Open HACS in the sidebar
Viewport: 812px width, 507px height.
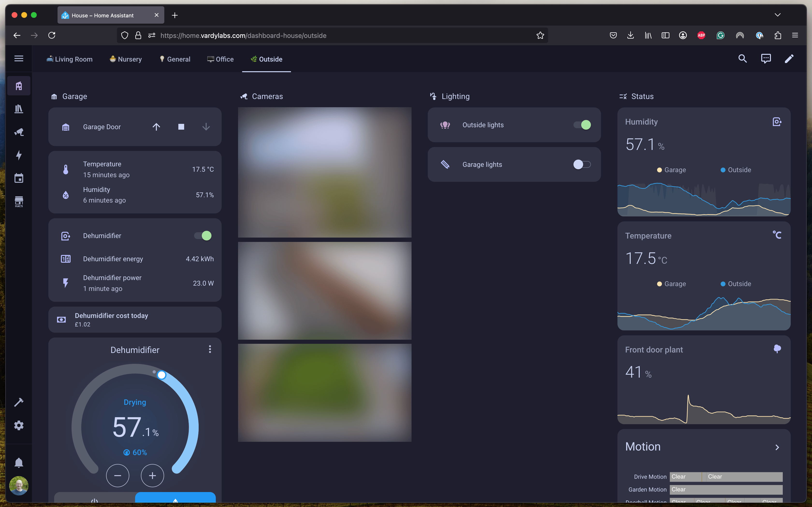coord(19,202)
